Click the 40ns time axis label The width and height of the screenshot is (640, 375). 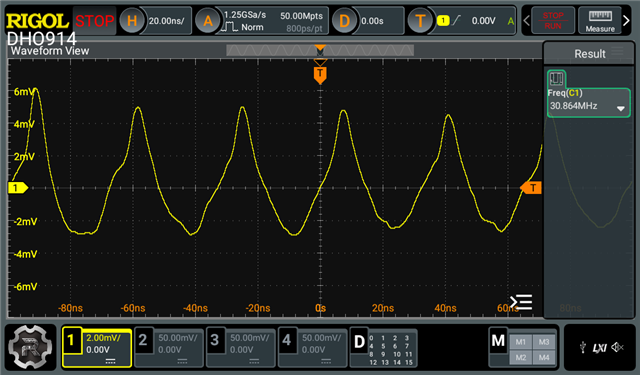445,308
